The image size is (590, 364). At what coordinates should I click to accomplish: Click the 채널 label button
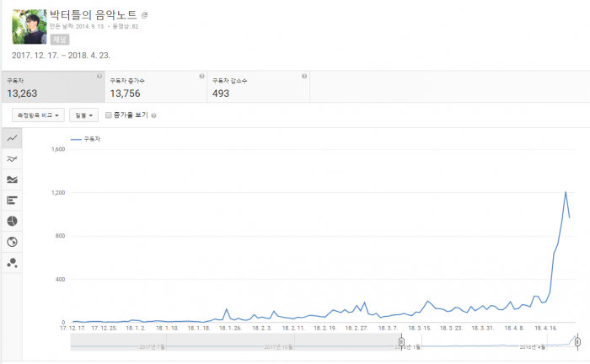[60, 39]
